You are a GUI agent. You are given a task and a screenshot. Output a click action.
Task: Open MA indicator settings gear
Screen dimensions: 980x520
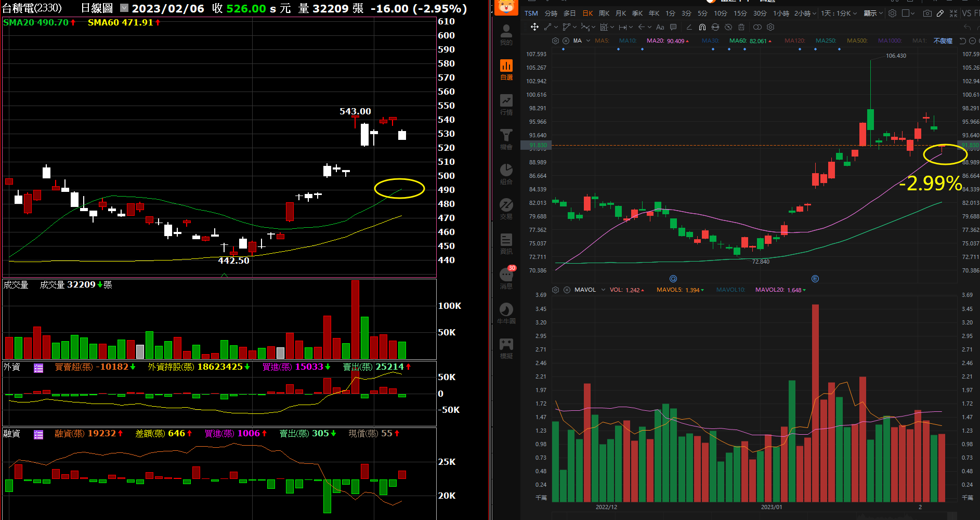(x=555, y=41)
